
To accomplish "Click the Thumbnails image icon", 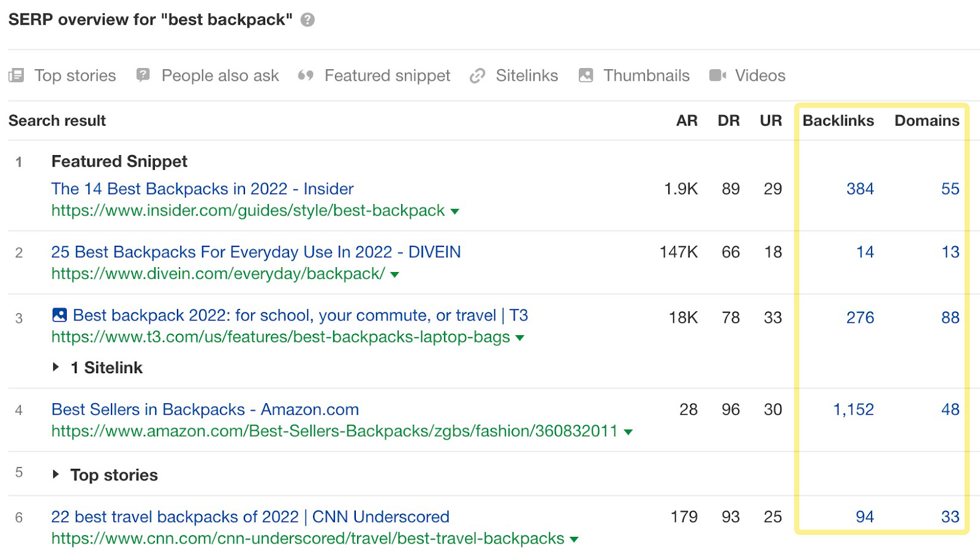I will tap(586, 75).
